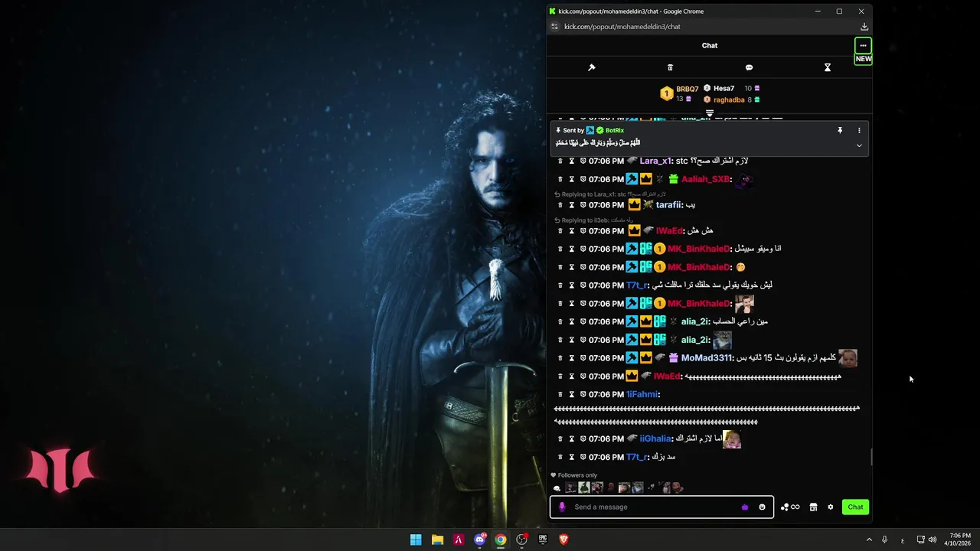Click shield icon on Lara_x1's message
980x551 pixels.
click(583, 161)
